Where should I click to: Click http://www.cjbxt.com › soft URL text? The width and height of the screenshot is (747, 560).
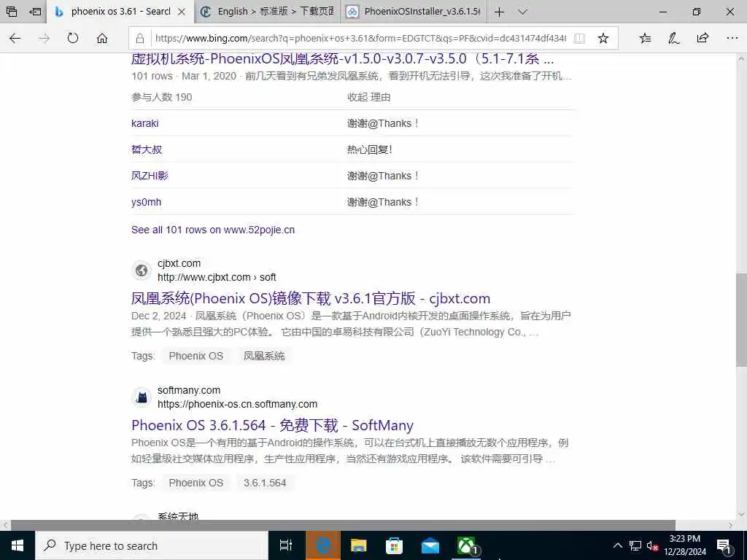tap(217, 277)
